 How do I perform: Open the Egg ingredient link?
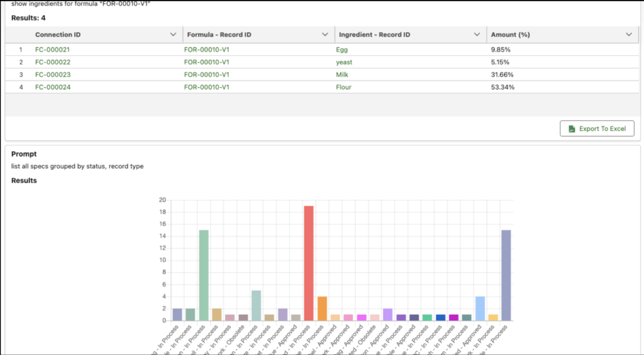click(x=341, y=50)
